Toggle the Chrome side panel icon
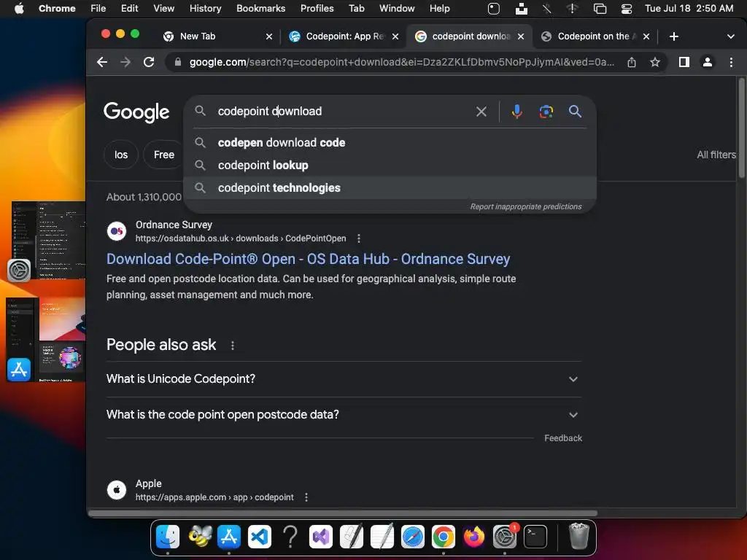The image size is (747, 560). tap(684, 62)
